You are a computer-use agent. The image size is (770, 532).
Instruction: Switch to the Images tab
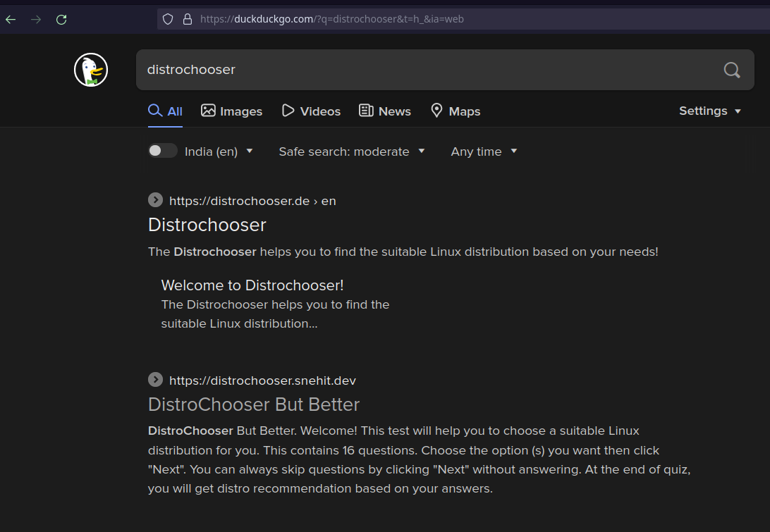[x=231, y=111]
